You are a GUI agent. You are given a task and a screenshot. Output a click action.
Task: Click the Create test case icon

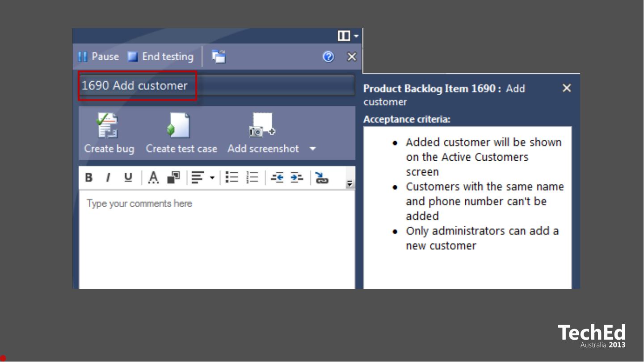(180, 125)
